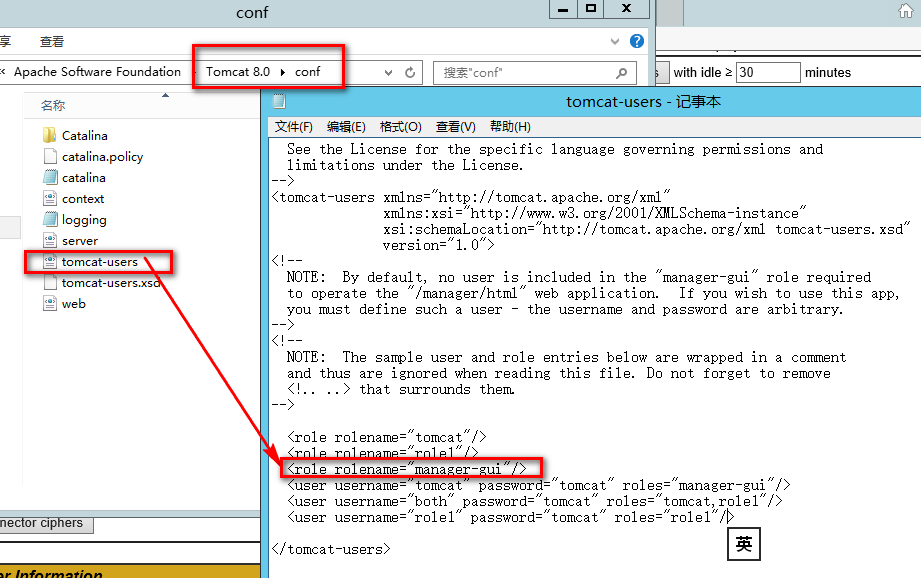Click the tomcat-users.xsd file
This screenshot has width=921, height=578.
tap(110, 283)
